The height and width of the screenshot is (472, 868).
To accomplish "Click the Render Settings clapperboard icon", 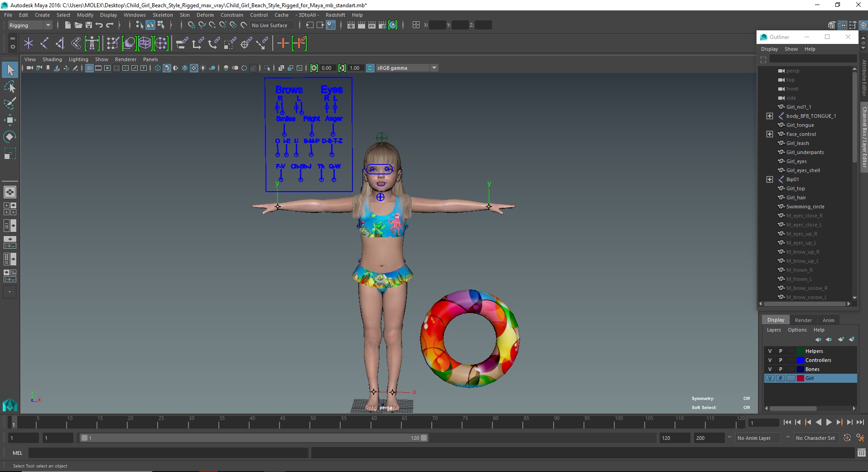I will coord(382,25).
